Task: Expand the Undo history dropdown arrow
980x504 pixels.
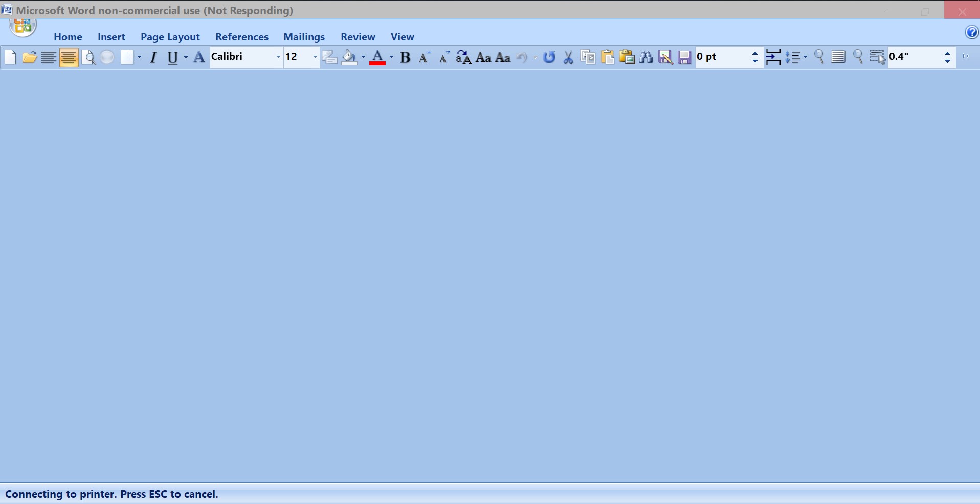Action: point(535,57)
